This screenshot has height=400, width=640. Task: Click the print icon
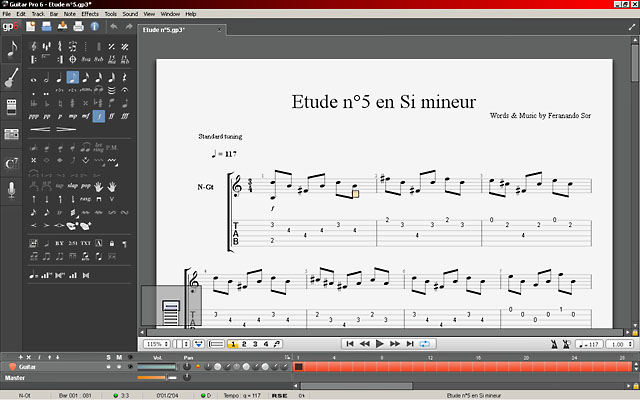coord(78,27)
